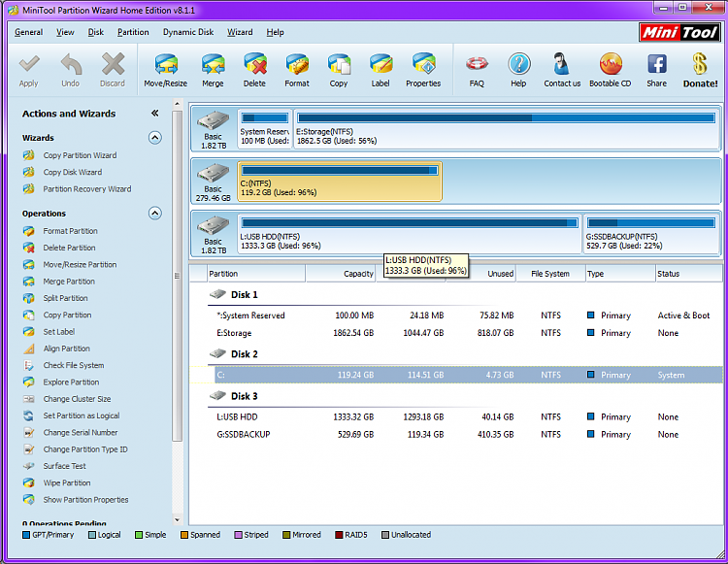The width and height of the screenshot is (728, 564).
Task: Open the General menu
Action: (x=29, y=32)
